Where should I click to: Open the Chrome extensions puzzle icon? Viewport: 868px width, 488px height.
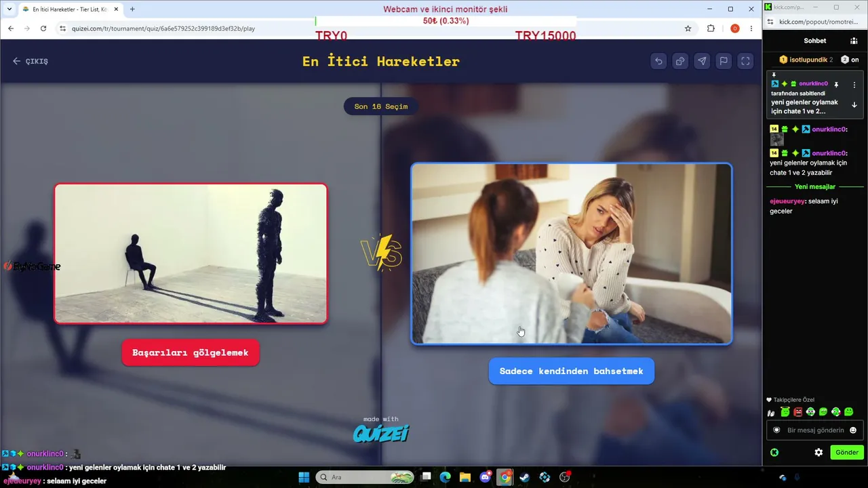pyautogui.click(x=711, y=28)
